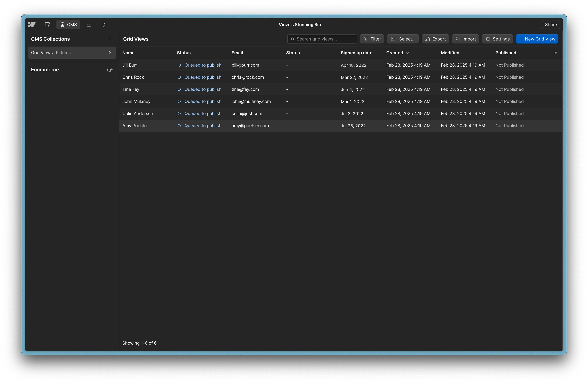Click the Jul 3, 2022 date cell
588x383 pixels.
[x=352, y=114]
